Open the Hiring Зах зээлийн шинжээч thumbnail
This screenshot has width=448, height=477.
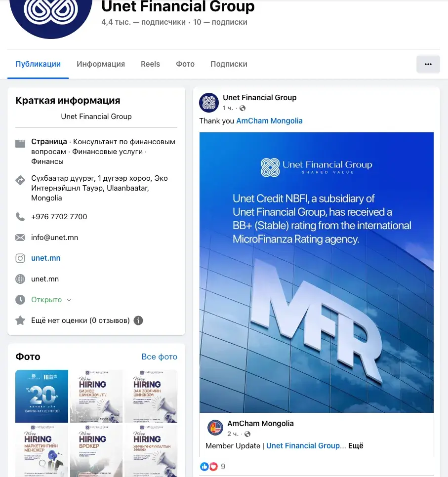point(151,396)
